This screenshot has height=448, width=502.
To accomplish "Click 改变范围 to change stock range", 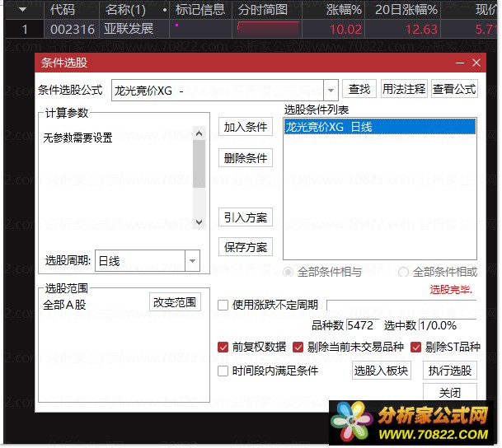I will coord(175,302).
